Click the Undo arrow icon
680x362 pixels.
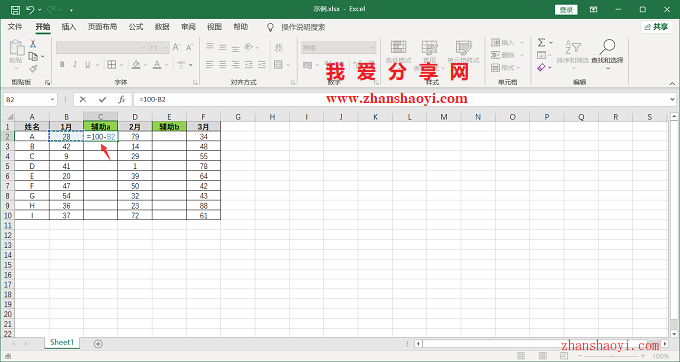pos(30,10)
